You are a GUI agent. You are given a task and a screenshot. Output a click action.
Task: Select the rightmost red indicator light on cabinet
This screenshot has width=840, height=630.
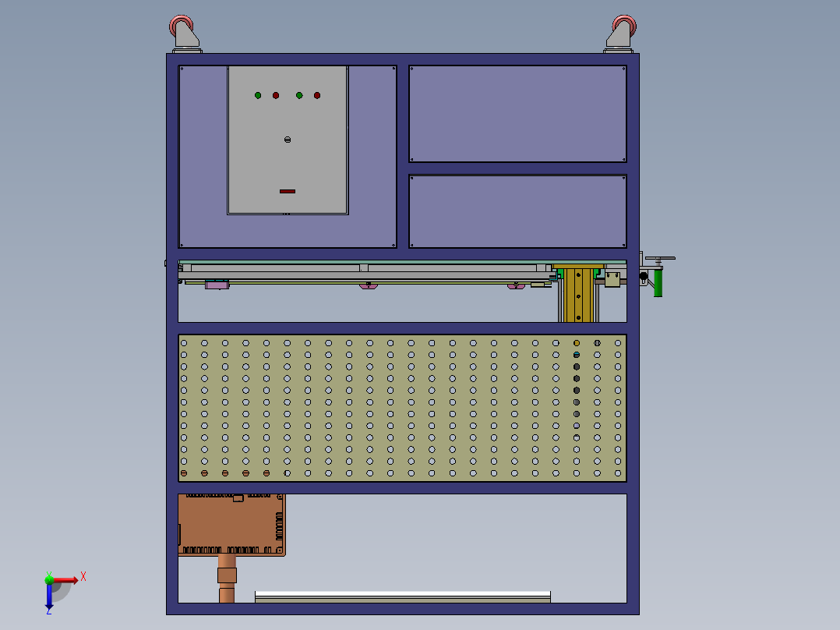coord(317,95)
